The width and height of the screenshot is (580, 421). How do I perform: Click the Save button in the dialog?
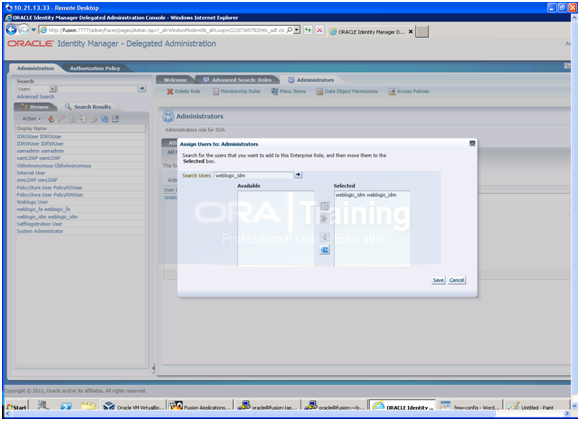[x=438, y=280]
